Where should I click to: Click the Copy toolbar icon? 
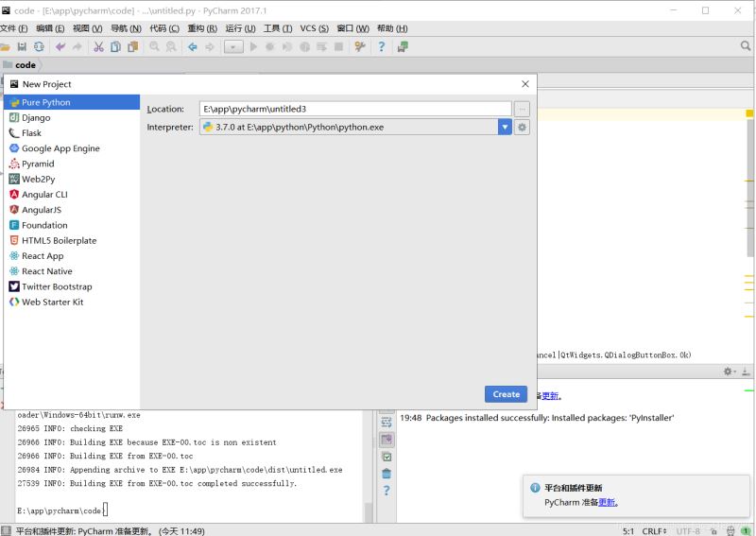115,47
